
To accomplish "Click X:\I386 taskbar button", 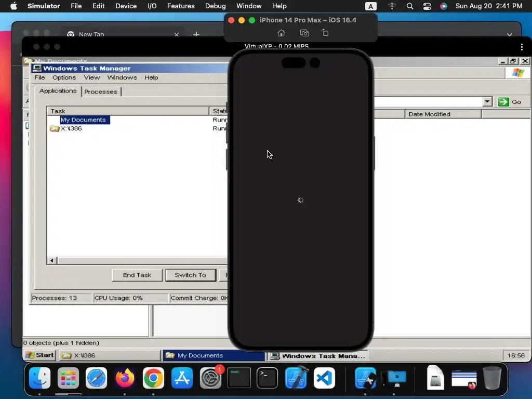I will pos(110,355).
